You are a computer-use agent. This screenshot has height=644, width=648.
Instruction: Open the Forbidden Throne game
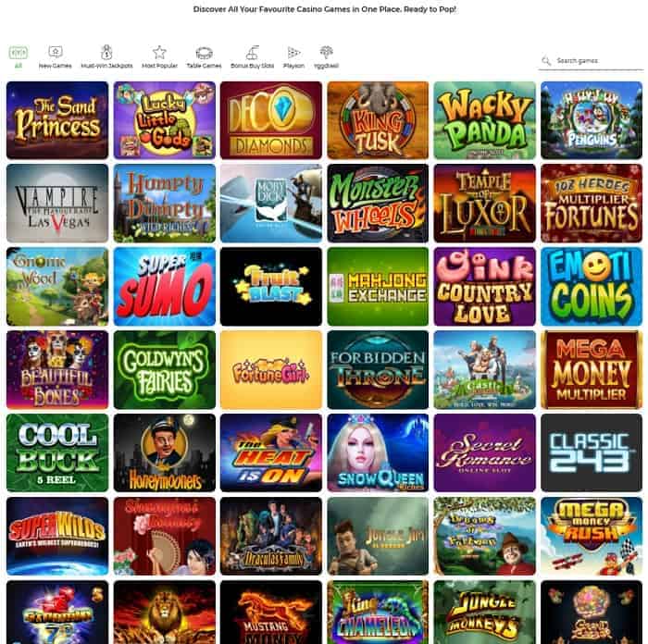pyautogui.click(x=378, y=370)
